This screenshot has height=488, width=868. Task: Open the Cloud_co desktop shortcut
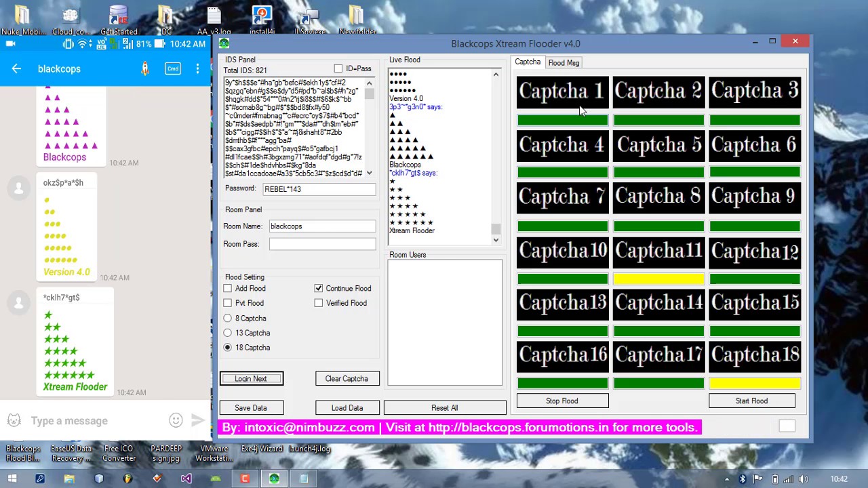(71, 20)
